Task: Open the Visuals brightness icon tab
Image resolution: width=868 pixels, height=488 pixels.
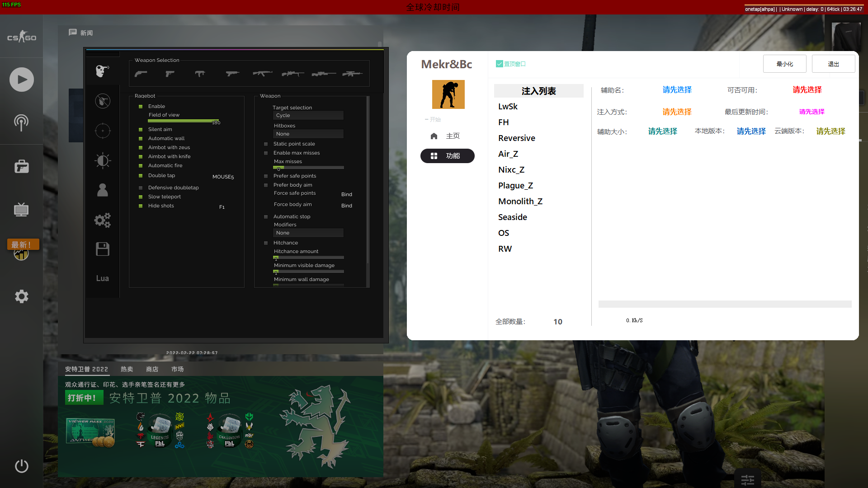Action: (x=102, y=160)
